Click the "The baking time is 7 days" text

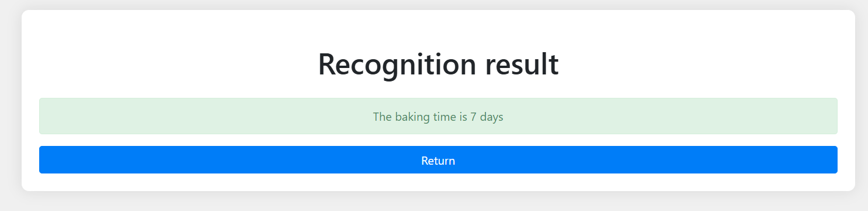point(438,117)
